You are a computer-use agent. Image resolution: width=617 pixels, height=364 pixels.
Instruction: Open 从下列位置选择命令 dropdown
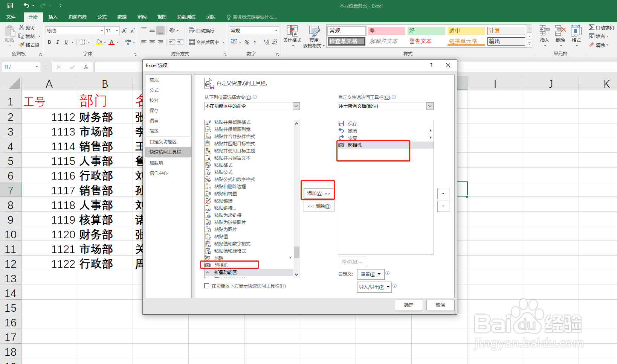[x=296, y=106]
